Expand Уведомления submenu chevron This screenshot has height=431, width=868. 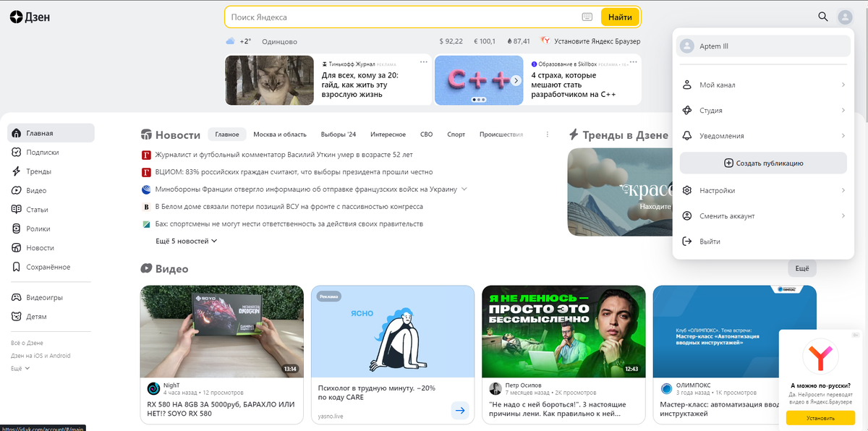click(x=843, y=135)
